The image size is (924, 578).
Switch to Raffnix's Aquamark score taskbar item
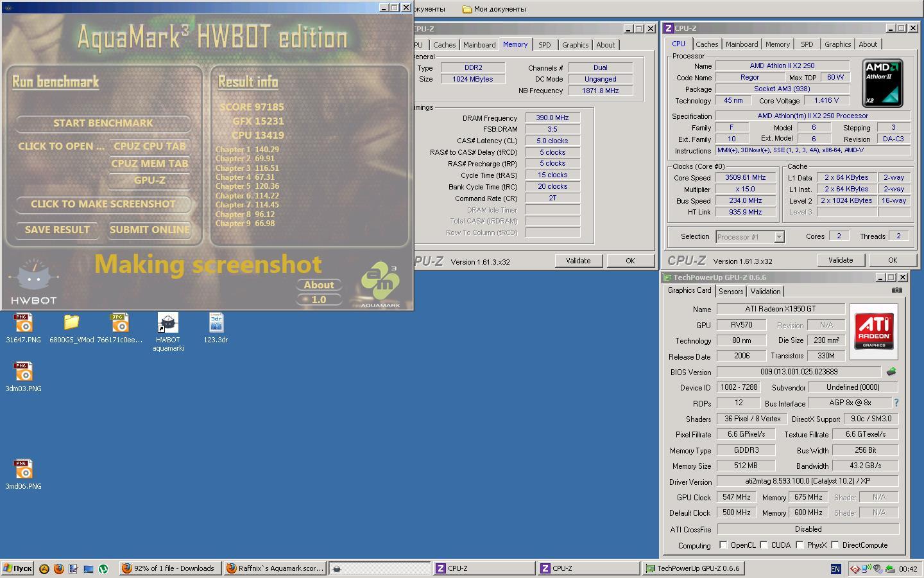tap(275, 568)
